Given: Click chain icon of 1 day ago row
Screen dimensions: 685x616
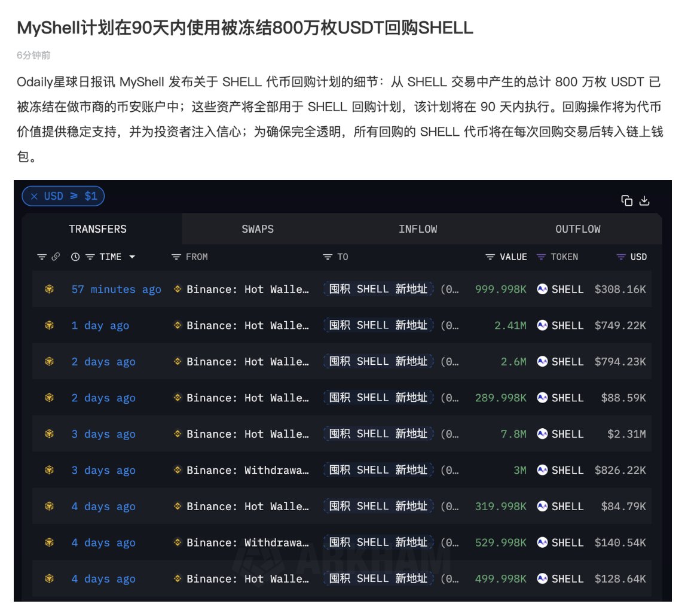Looking at the screenshot, I should [x=50, y=325].
